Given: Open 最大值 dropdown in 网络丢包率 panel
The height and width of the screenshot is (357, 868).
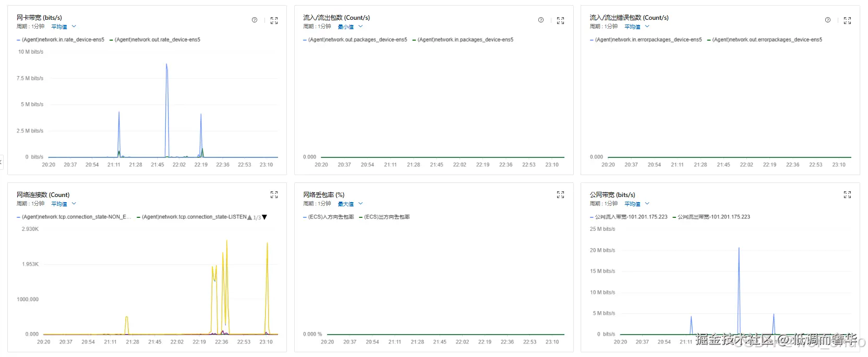Looking at the screenshot, I should [x=350, y=204].
